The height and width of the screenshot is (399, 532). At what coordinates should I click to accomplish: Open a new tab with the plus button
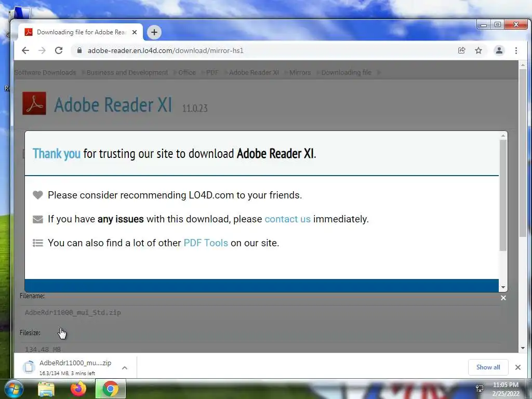[x=154, y=32]
